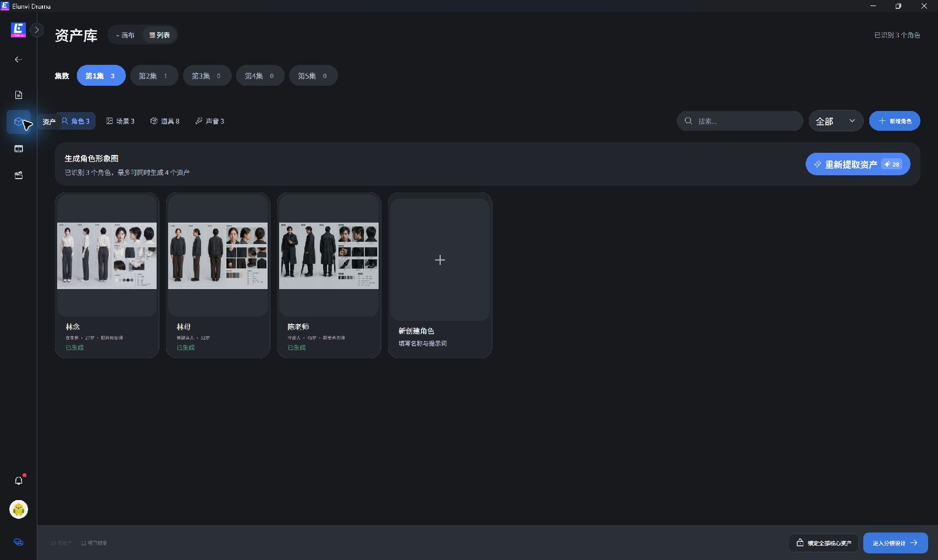Go back using the left arrow icon
The width and height of the screenshot is (938, 560).
[x=18, y=59]
